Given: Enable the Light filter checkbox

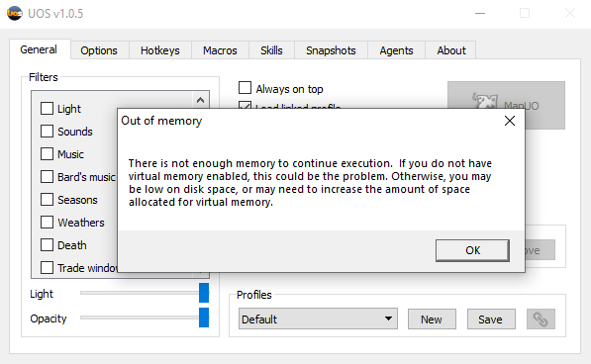Looking at the screenshot, I should click(47, 109).
